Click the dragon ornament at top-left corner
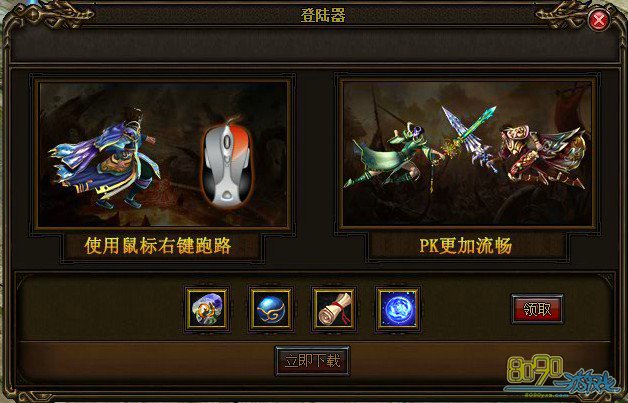This screenshot has height=403, width=628. [x=52, y=15]
